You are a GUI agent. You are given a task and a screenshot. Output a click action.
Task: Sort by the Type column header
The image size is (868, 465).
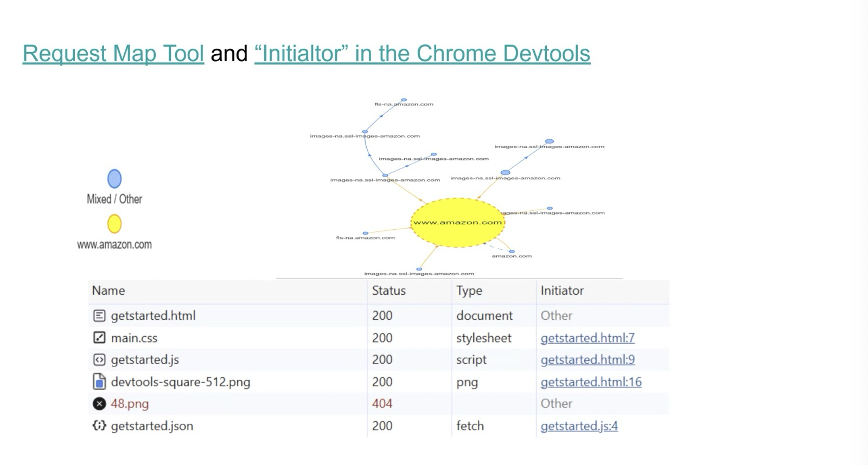tap(469, 291)
